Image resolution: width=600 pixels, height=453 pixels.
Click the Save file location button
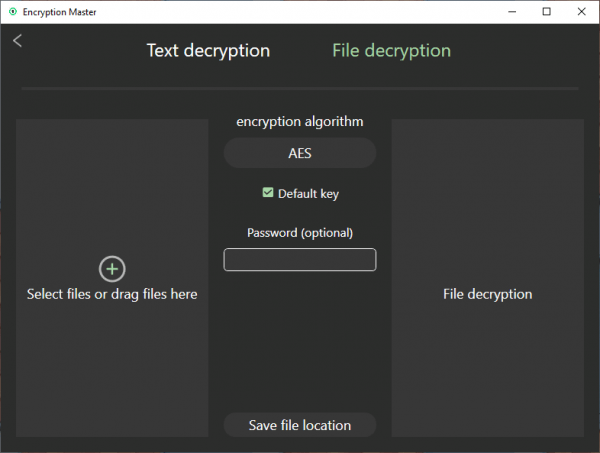pyautogui.click(x=300, y=425)
